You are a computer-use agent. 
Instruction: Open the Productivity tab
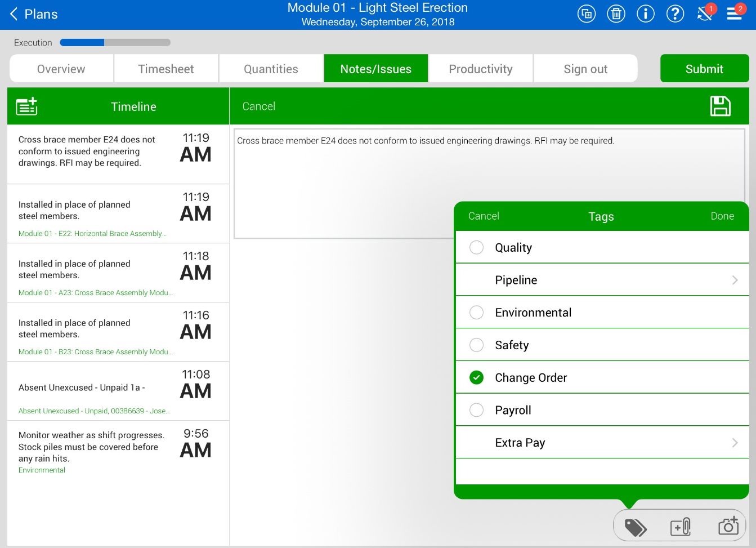coord(480,69)
